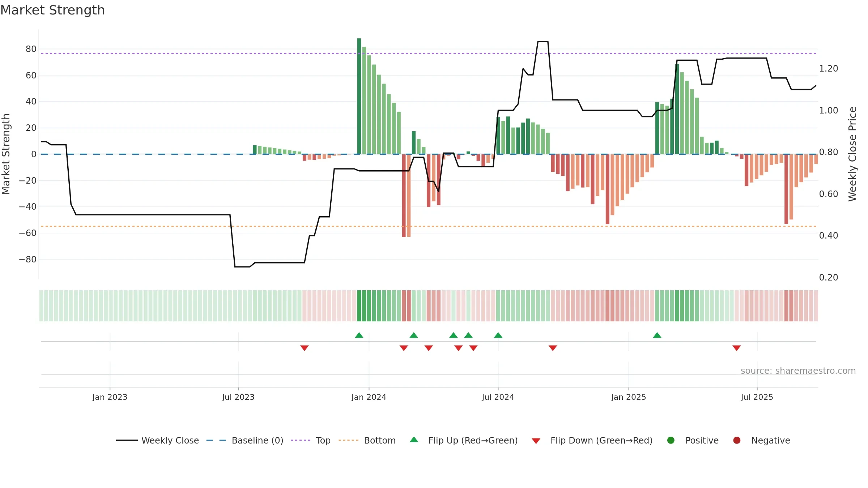Image resolution: width=868 pixels, height=488 pixels.
Task: Click the source: sharemaestro.com text
Action: tap(798, 371)
